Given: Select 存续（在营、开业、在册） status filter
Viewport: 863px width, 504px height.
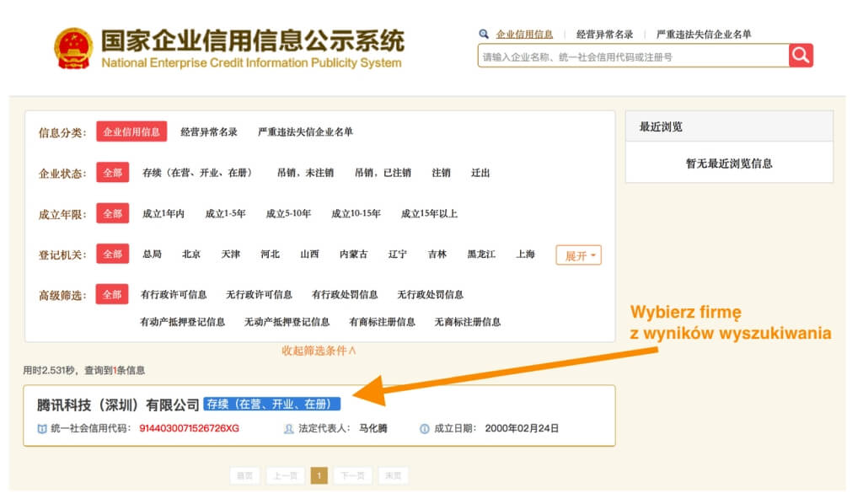Looking at the screenshot, I should point(197,173).
